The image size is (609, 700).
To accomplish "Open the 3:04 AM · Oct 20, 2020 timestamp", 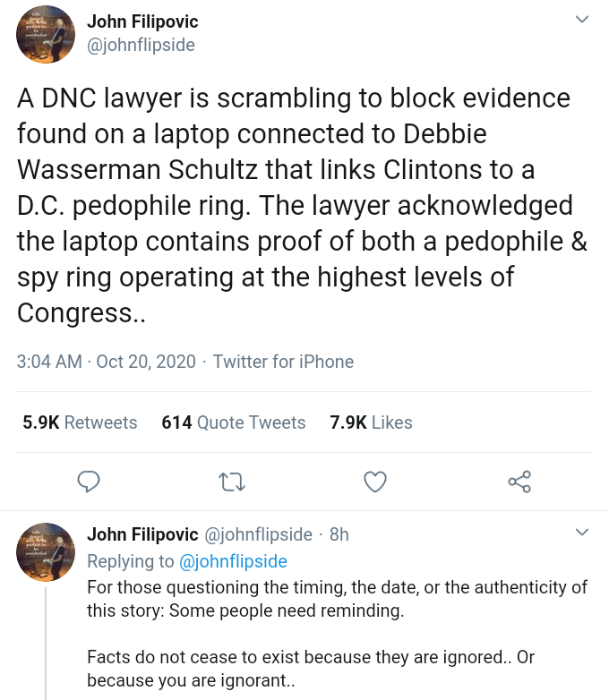I will [x=106, y=362].
